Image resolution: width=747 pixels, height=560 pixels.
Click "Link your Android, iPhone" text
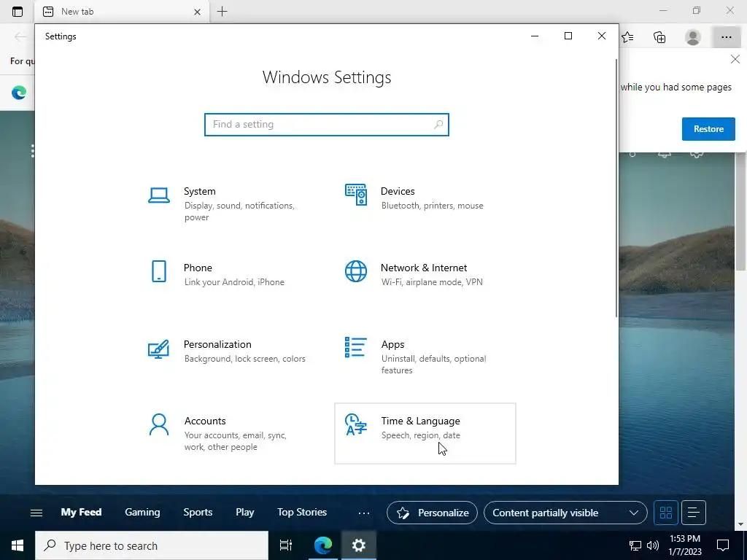click(x=234, y=282)
